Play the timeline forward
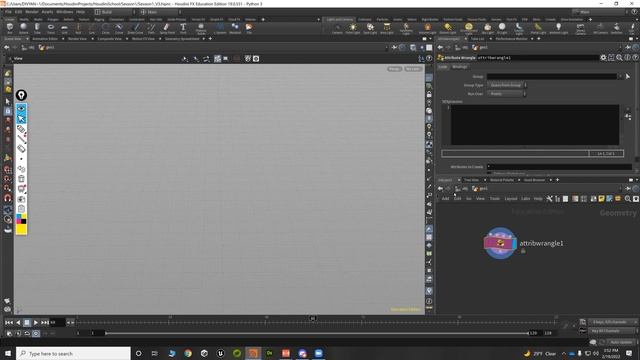640x360 pixels. (36, 322)
